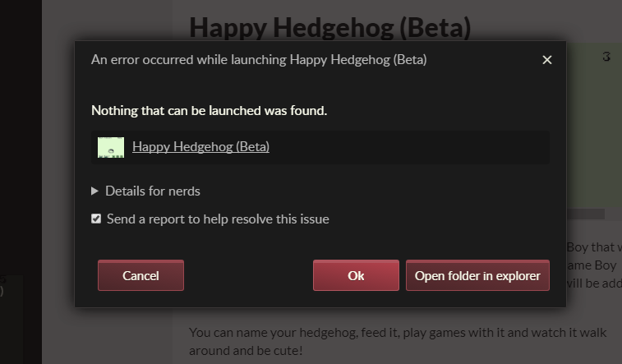622x364 pixels.
Task: Click the gray bar under the screenshot
Action: click(585, 214)
